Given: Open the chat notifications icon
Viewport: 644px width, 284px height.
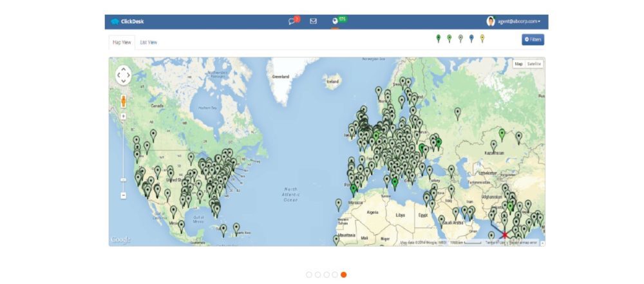Looking at the screenshot, I should point(292,21).
